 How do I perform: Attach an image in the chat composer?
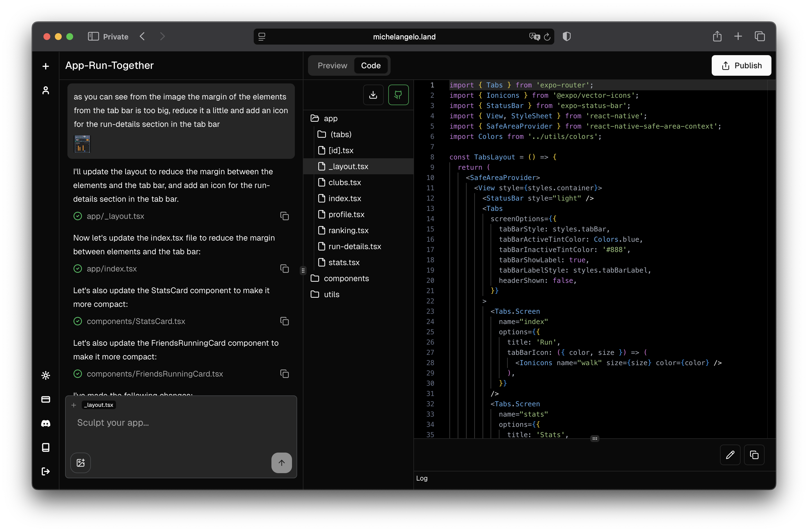(81, 463)
